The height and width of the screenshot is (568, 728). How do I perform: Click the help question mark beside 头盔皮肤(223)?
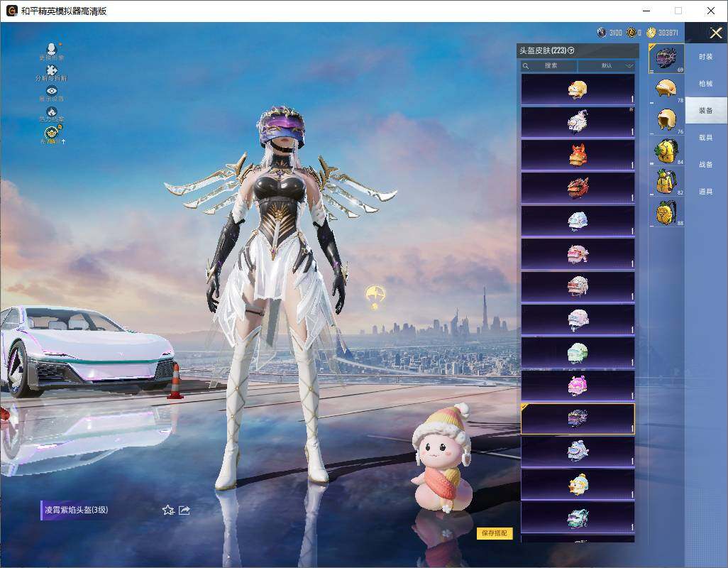tap(571, 50)
